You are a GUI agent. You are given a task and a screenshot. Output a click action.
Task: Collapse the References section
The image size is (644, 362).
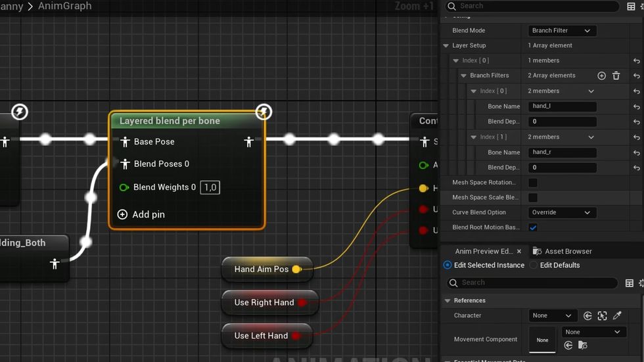pyautogui.click(x=448, y=301)
